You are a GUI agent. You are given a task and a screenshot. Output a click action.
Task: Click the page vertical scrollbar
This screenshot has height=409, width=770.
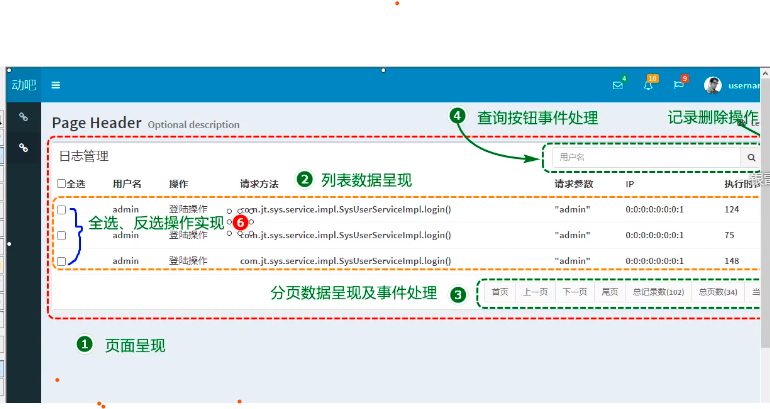point(765,211)
